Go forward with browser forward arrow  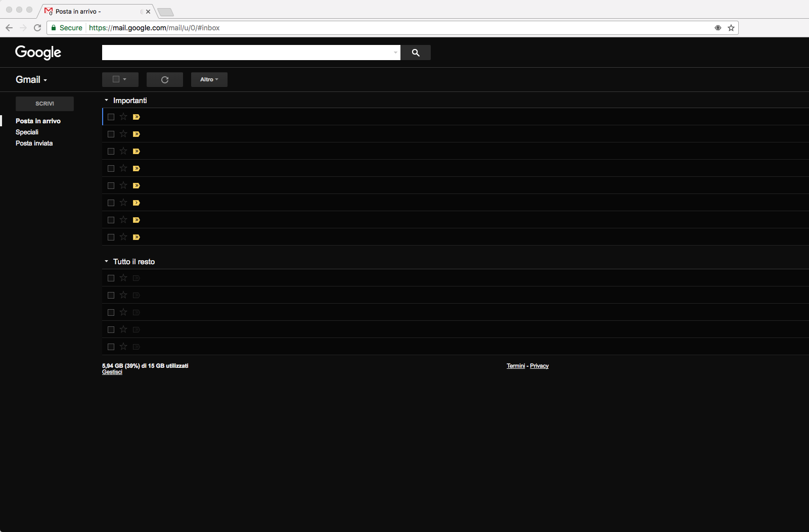tap(23, 28)
